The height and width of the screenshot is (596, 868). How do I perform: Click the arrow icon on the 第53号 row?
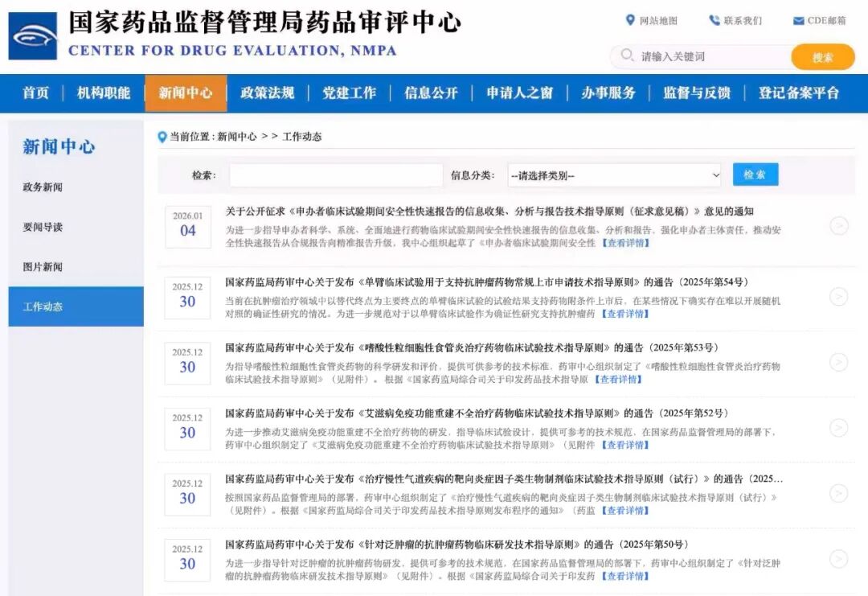[x=839, y=362]
